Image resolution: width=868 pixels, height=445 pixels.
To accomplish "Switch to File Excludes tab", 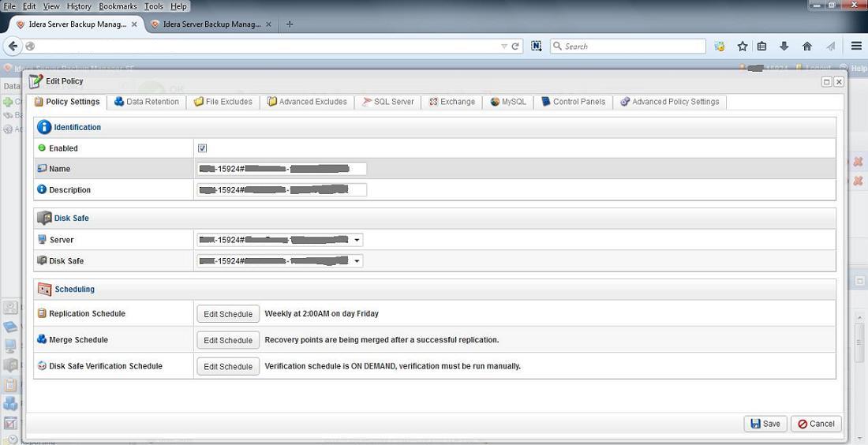I will [223, 102].
